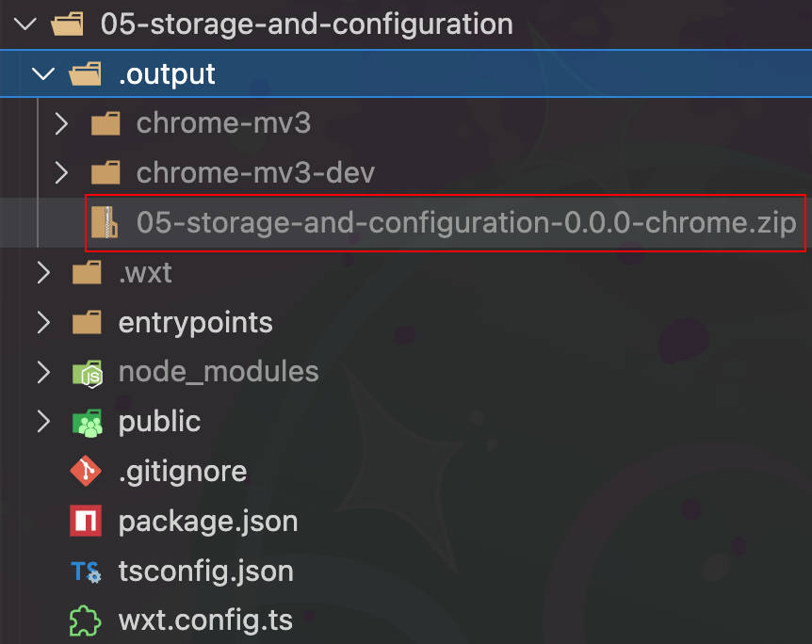Image resolution: width=812 pixels, height=644 pixels.
Task: Expand the node_modules folder arrow
Action: pyautogui.click(x=43, y=372)
